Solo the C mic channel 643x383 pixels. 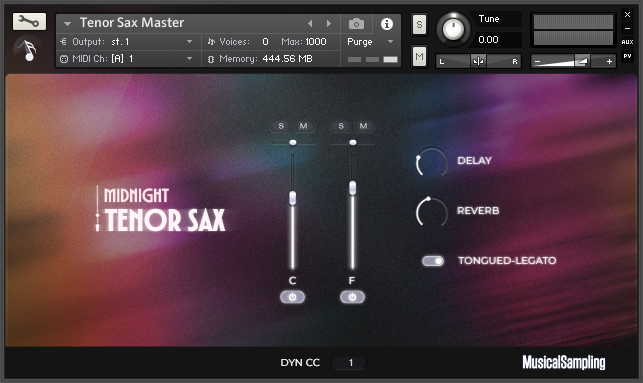pos(281,126)
